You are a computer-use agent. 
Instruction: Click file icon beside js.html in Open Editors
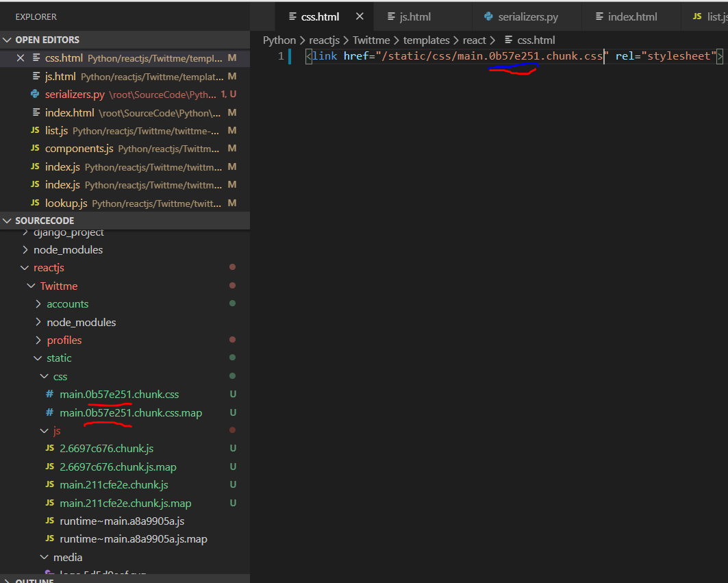[x=35, y=77]
